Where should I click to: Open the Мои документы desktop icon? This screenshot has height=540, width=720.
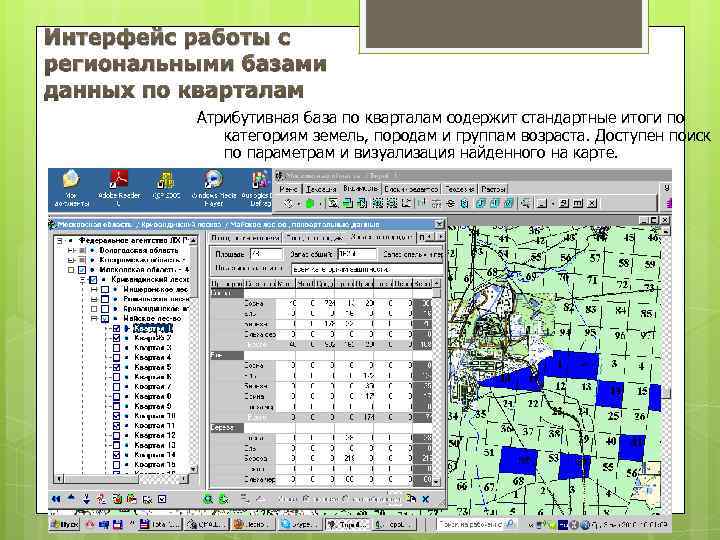(71, 187)
